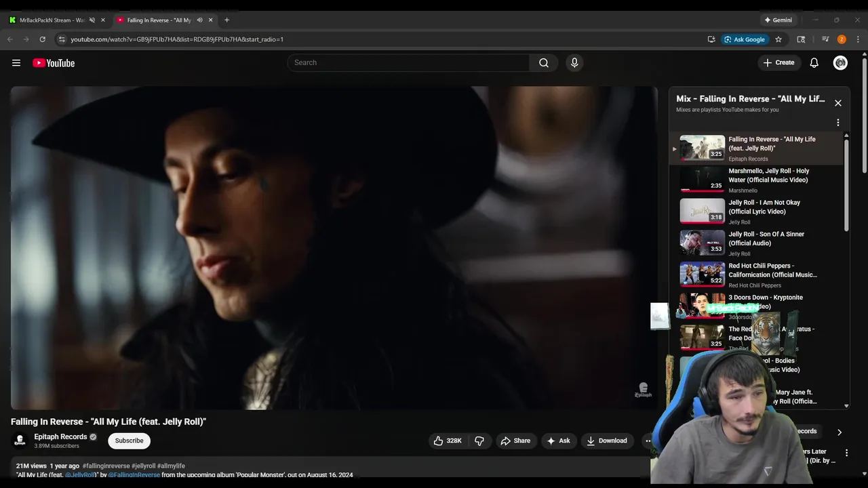Screen dimensions: 868x488
Task: Mute the Falling In Reverse tab audio icon
Action: point(199,20)
